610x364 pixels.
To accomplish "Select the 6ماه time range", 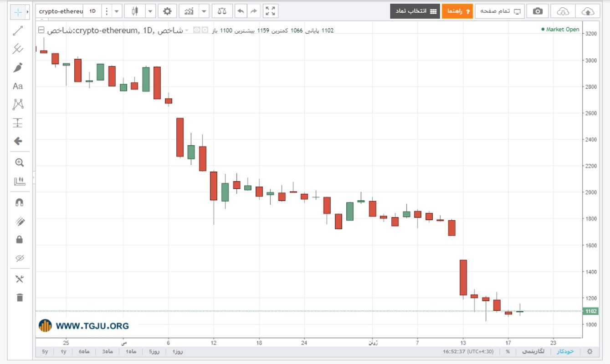I will pos(84,351).
